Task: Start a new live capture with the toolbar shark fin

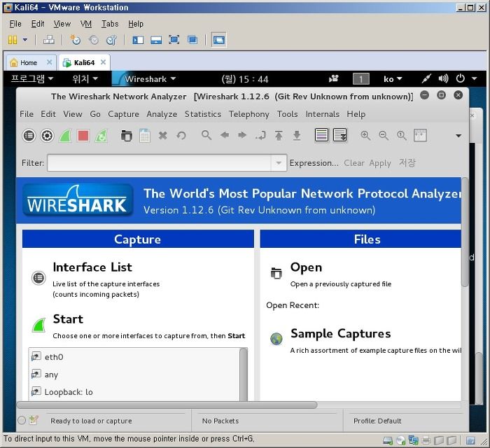Action: (x=65, y=136)
